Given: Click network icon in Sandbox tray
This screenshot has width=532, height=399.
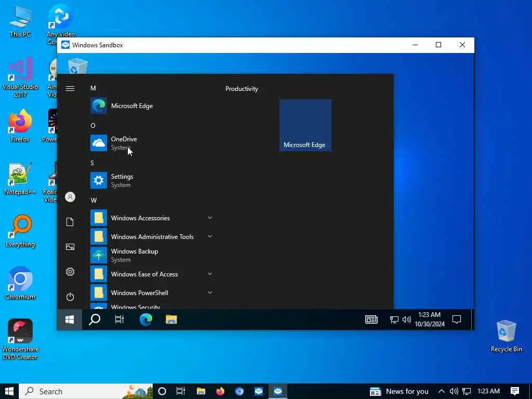Looking at the screenshot, I should click(x=394, y=320).
